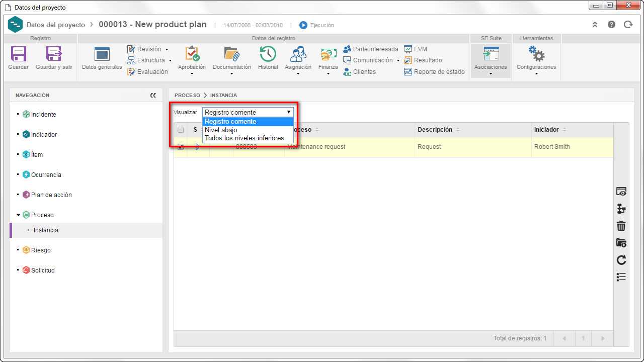The width and height of the screenshot is (644, 362).
Task: Collapse the Proceso tree node
Action: 19,215
